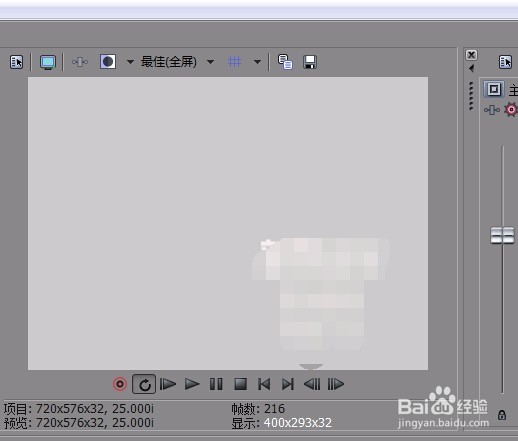518x441 pixels.
Task: Close the master bus panel
Action: pos(471,55)
